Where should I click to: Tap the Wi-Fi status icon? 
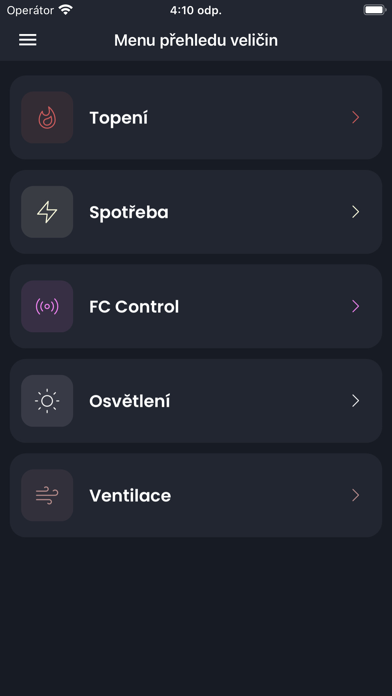point(66,10)
